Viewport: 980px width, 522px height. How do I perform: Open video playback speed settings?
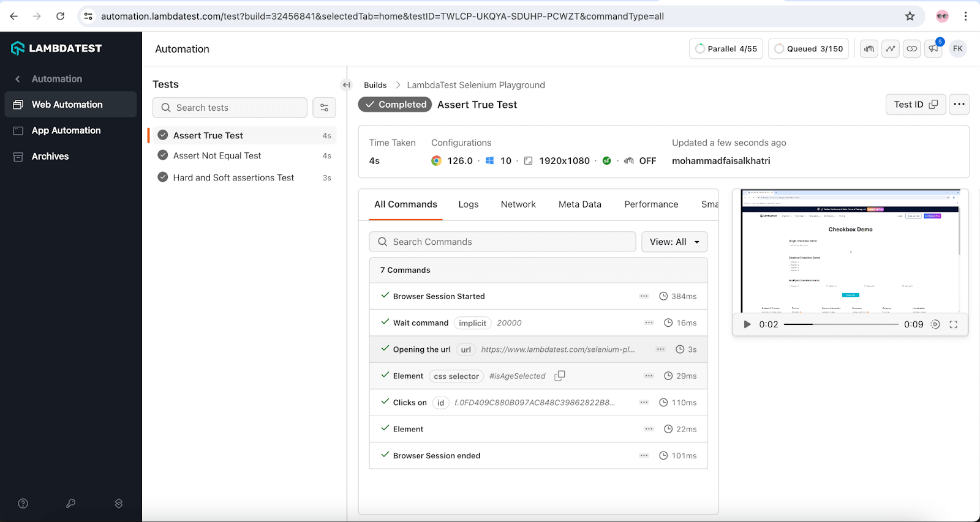(935, 324)
